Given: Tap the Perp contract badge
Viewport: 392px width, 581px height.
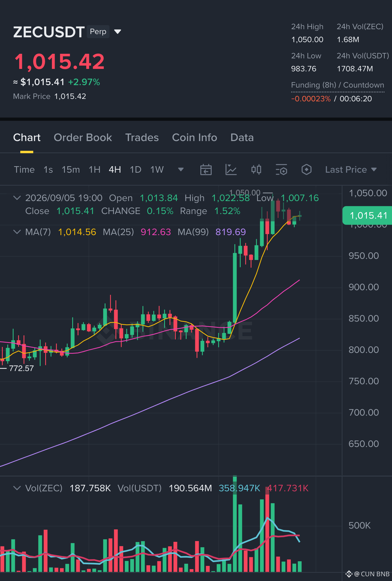Looking at the screenshot, I should click(x=98, y=32).
